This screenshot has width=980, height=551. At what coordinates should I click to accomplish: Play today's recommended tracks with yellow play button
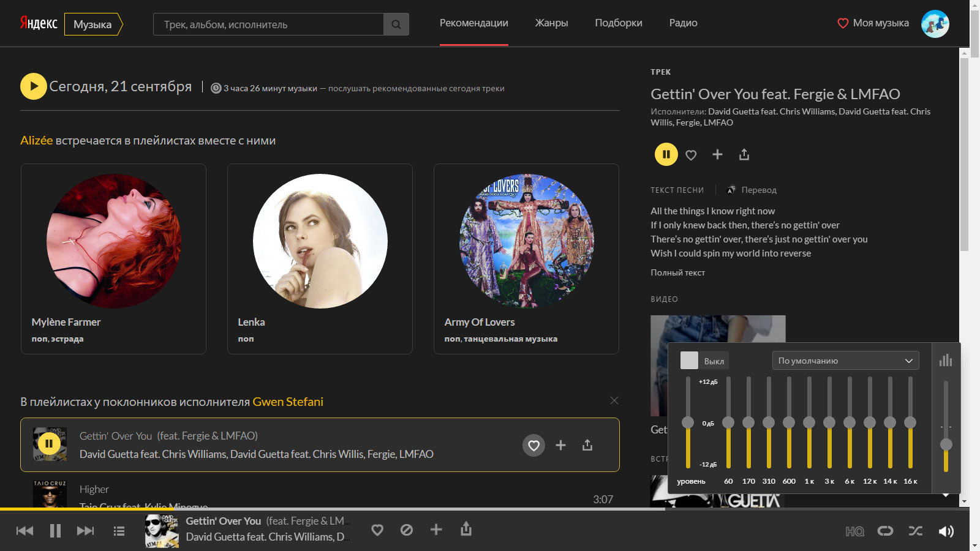[x=34, y=86]
